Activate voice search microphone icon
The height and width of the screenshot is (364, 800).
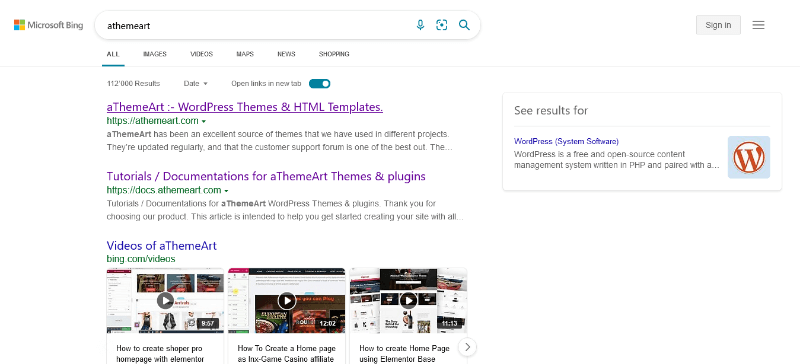(x=420, y=25)
